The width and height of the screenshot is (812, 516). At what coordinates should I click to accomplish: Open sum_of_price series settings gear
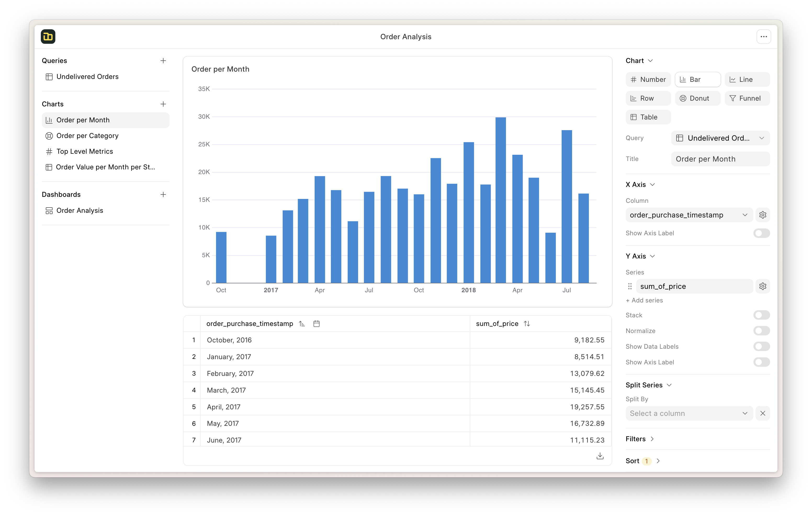pyautogui.click(x=763, y=286)
